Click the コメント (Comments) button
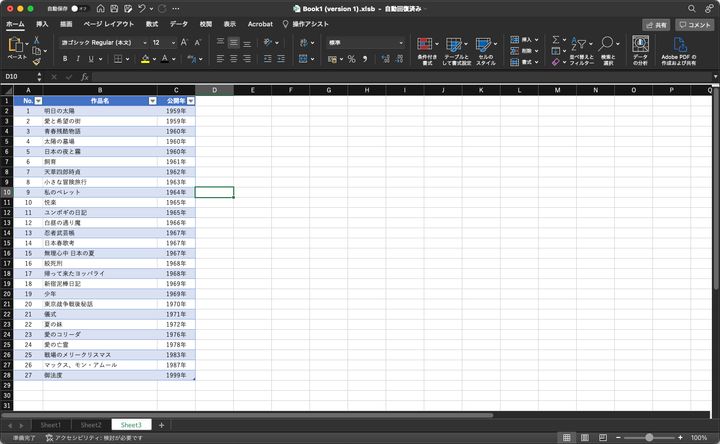The height and width of the screenshot is (444, 720). point(694,24)
